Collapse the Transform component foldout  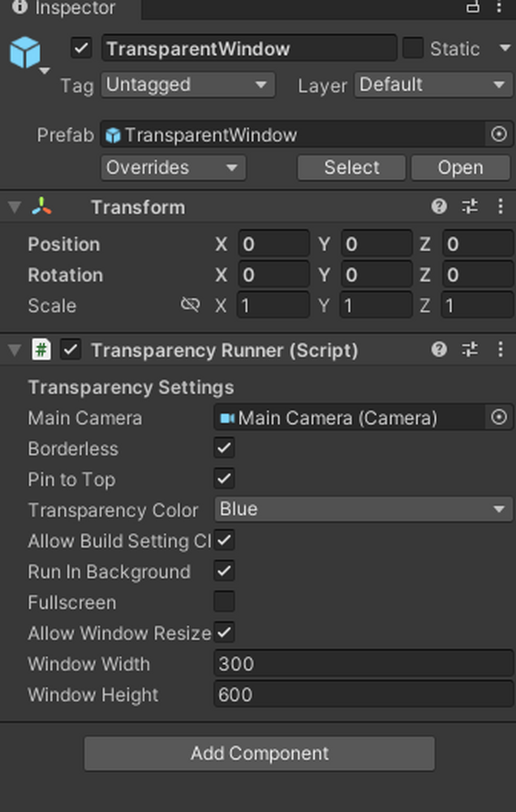[15, 207]
